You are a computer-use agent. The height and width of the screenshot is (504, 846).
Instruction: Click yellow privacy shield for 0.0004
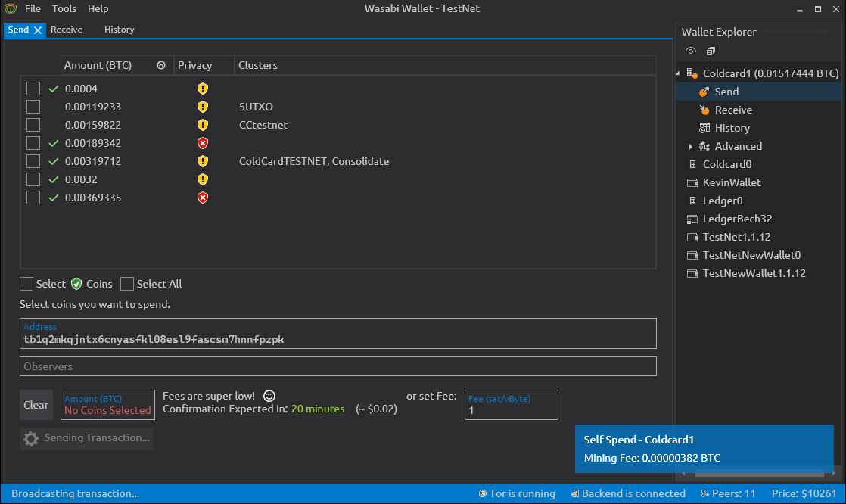pos(202,89)
